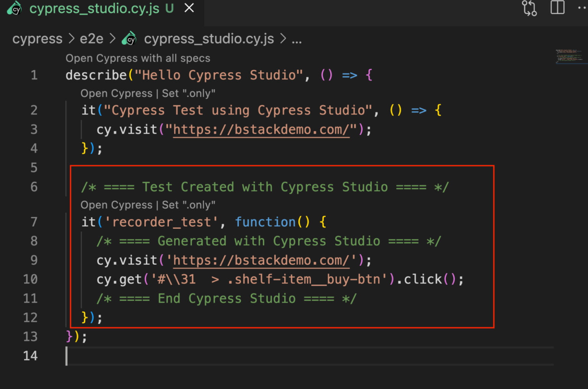Click 'Open Cypress' above the first test
The height and width of the screenshot is (389, 588).
tap(116, 93)
